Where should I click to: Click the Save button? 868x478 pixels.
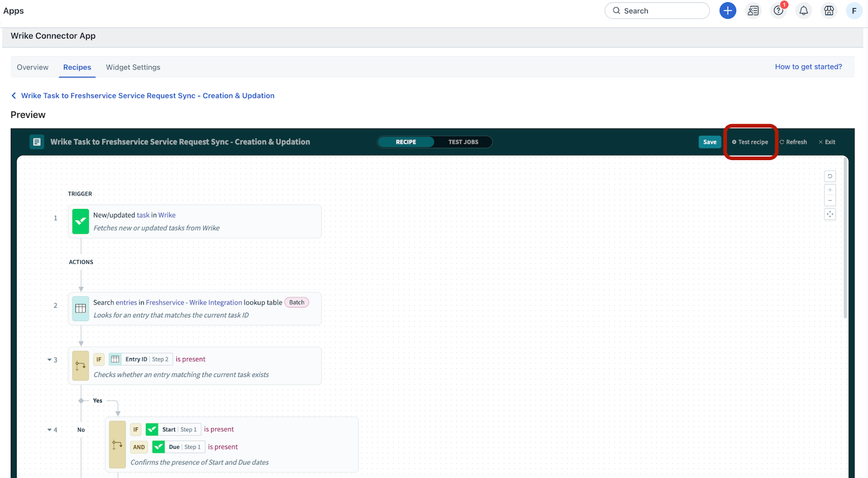(x=710, y=142)
